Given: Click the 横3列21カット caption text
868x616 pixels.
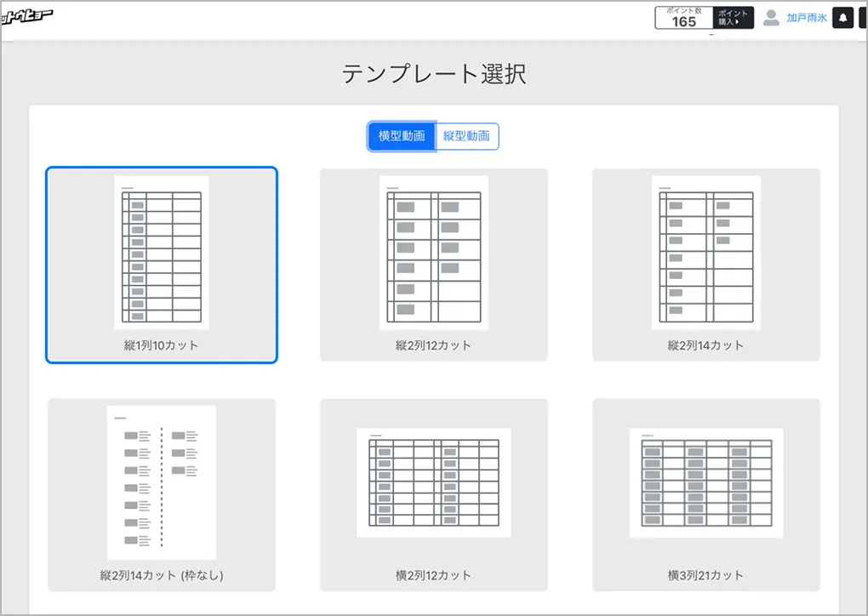Looking at the screenshot, I should coord(706,575).
